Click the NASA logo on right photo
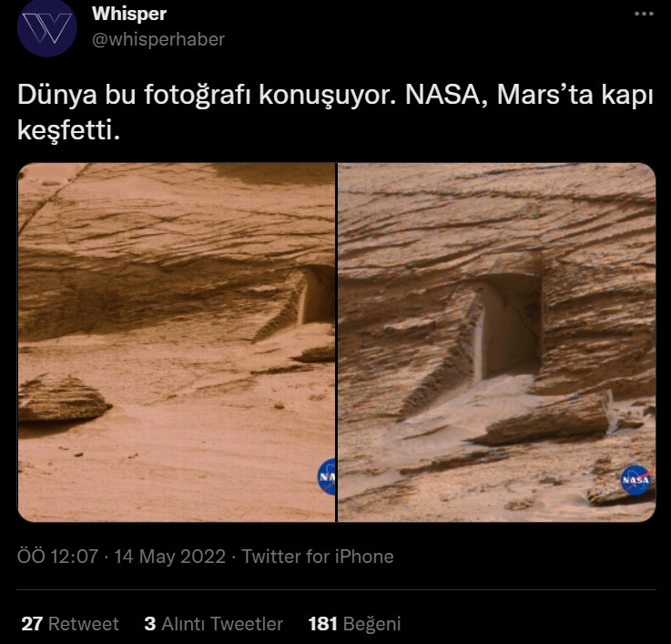 (636, 479)
